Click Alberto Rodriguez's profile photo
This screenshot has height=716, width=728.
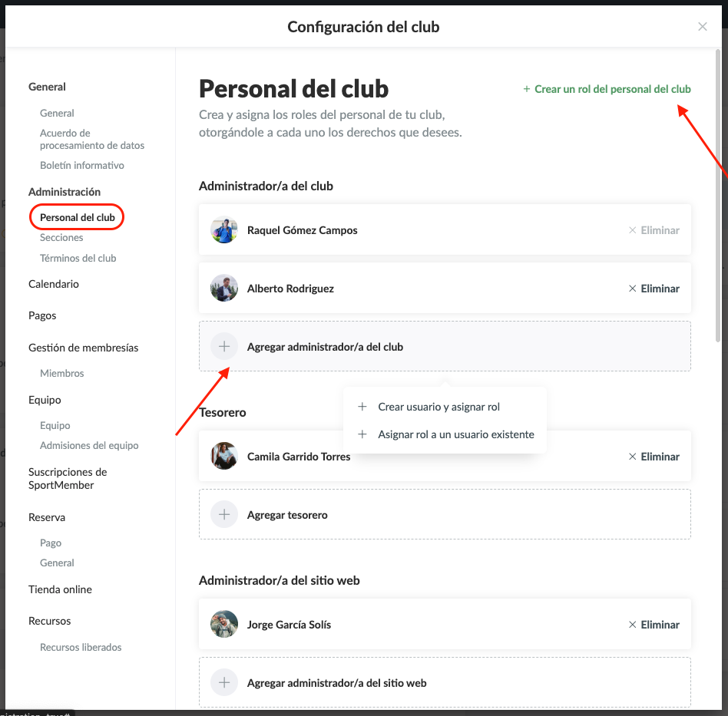[224, 289]
